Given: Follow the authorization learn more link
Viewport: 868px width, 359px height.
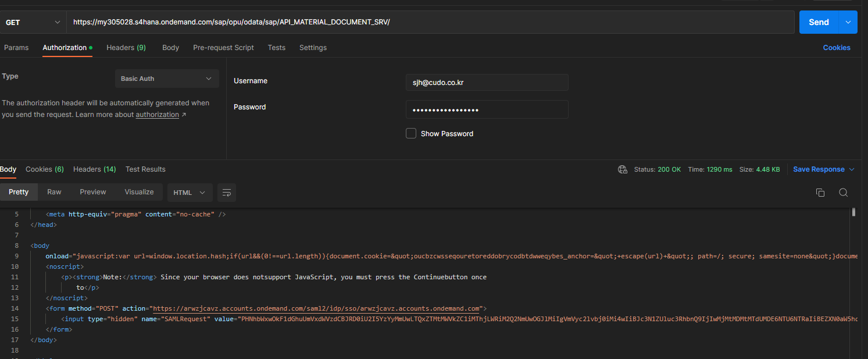Looking at the screenshot, I should [x=158, y=115].
